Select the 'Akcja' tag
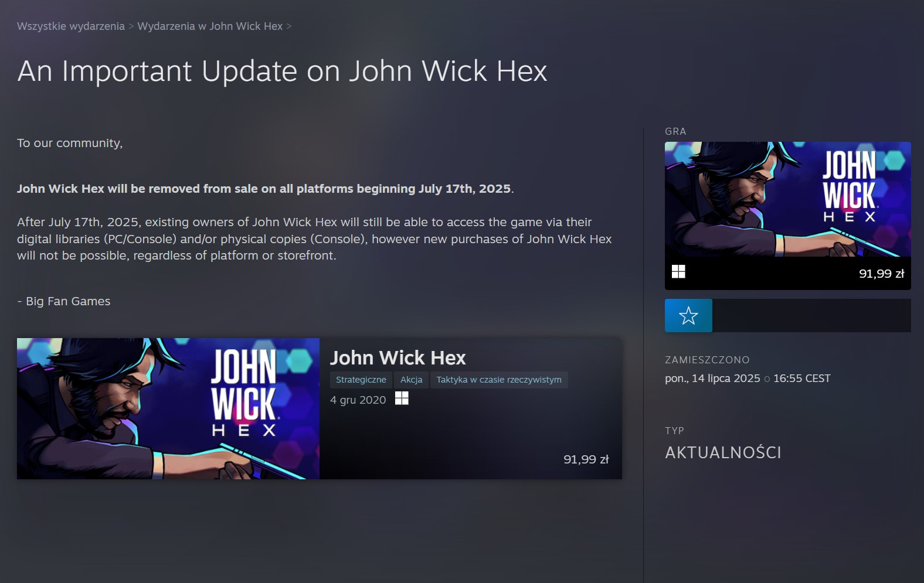 click(411, 380)
